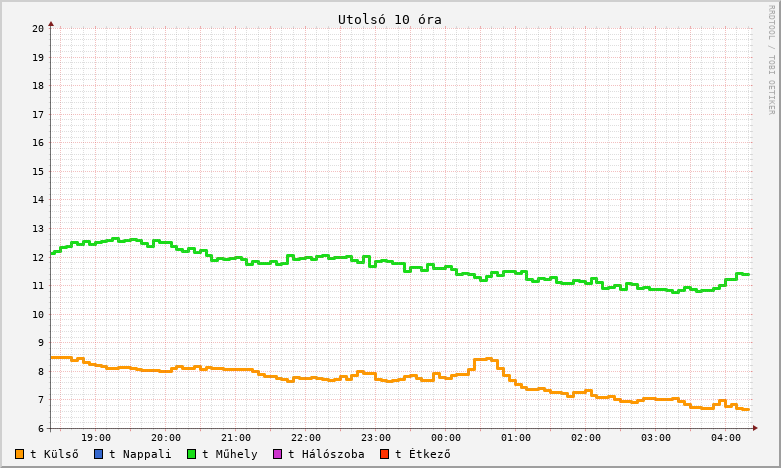
Task: Click the magenta Hálószoba legend swatch
Action: tap(277, 454)
